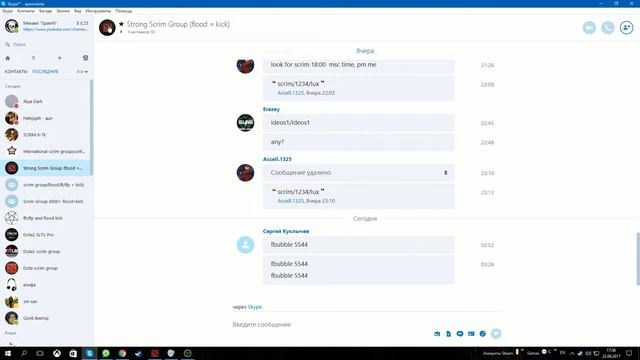Open your own profile avatar
Screen dimensions: 640x360
pos(11,26)
